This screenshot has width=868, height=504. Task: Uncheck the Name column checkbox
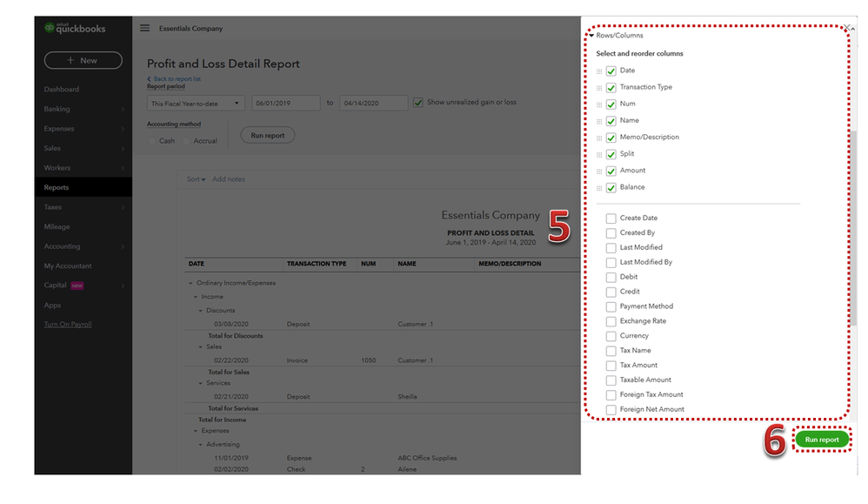point(611,121)
